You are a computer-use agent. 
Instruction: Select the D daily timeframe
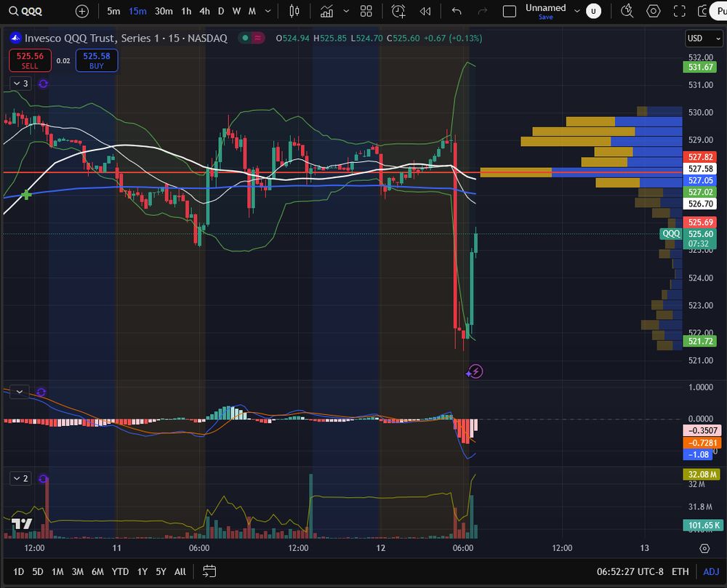(x=221, y=11)
